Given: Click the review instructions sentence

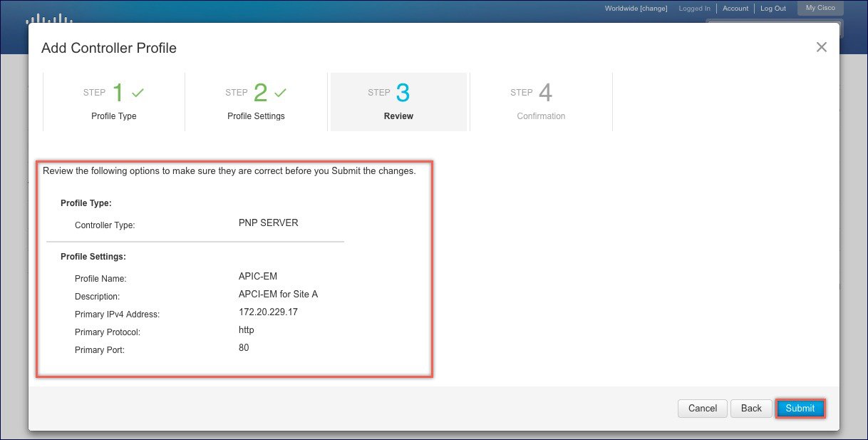Looking at the screenshot, I should (x=229, y=171).
